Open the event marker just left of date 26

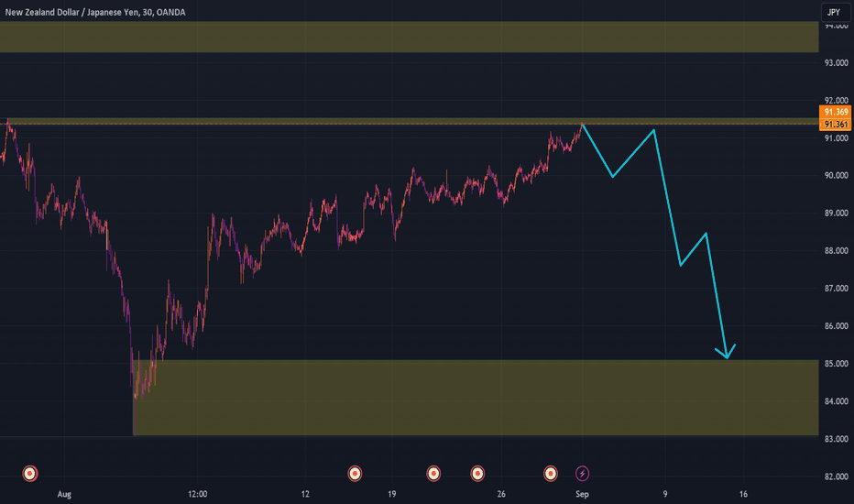pyautogui.click(x=477, y=474)
